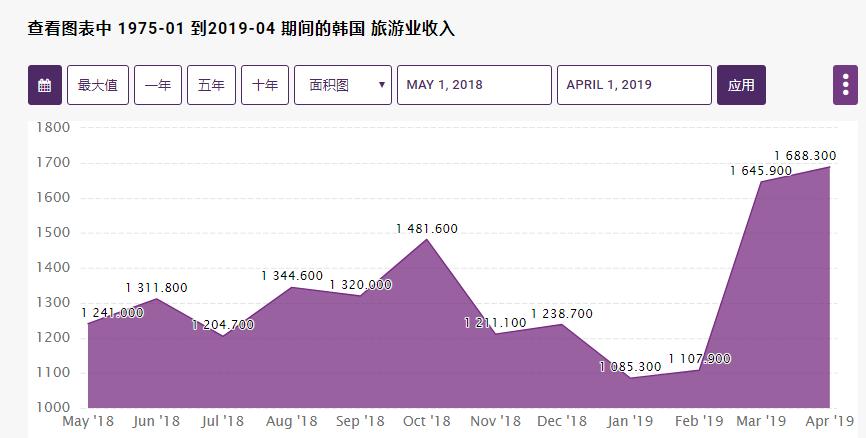Click the Sep '18 axis label

click(x=360, y=421)
